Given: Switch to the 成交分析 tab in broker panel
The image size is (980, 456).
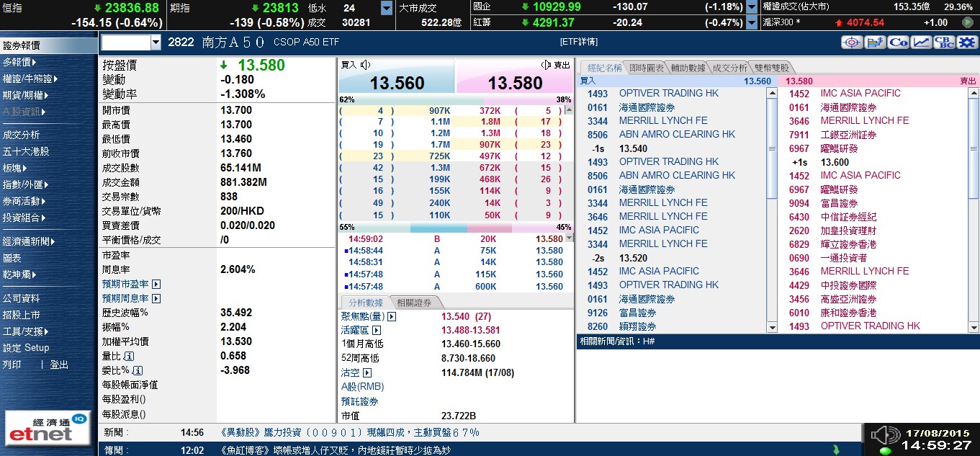Looking at the screenshot, I should point(729,68).
